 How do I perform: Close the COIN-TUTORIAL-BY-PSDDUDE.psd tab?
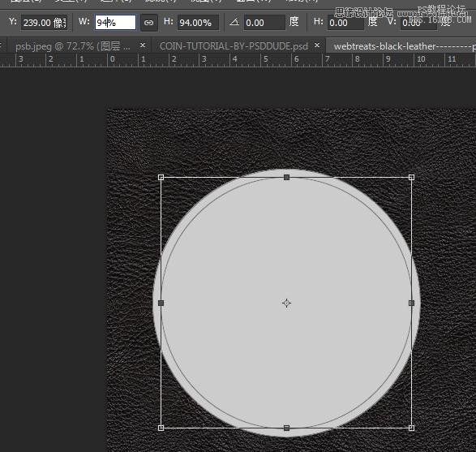[317, 45]
